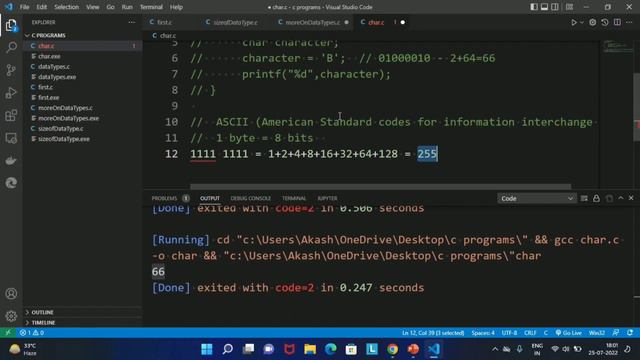Open the Accounts menu icon
Image resolution: width=640 pixels, height=360 pixels.
click(11, 293)
